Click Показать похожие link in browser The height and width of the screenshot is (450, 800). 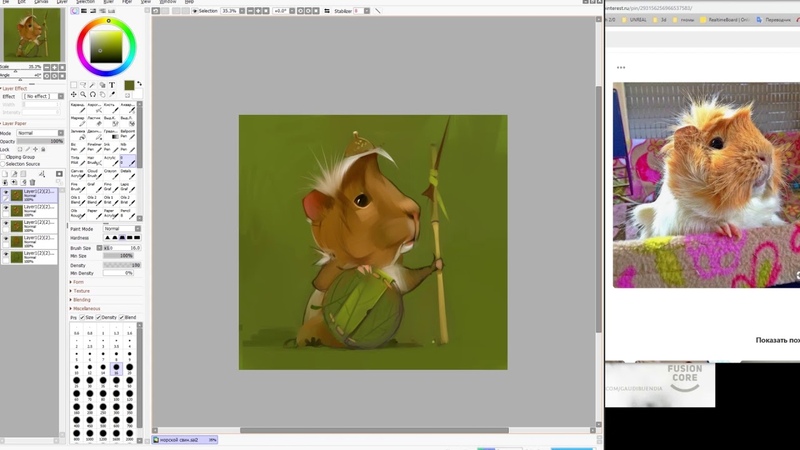click(x=778, y=340)
